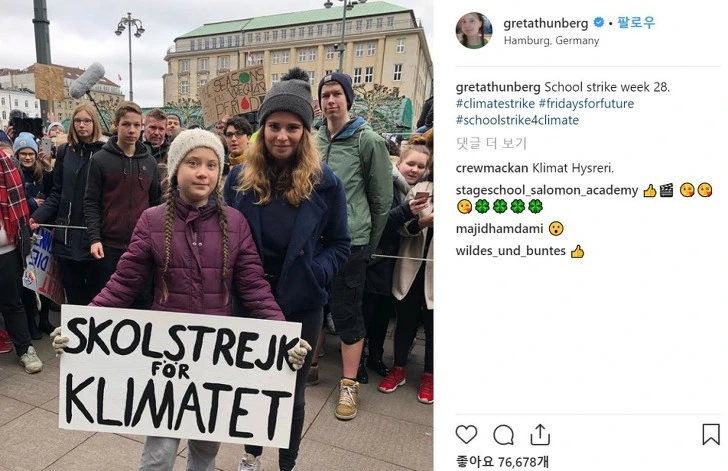Open majidhamdami commenter profile
Image resolution: width=728 pixels, height=471 pixels.
click(x=499, y=229)
